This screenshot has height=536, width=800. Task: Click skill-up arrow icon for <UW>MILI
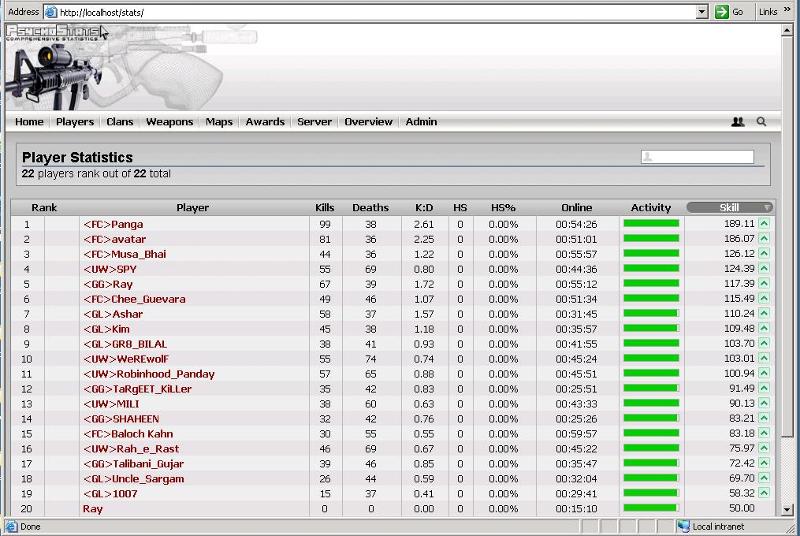tap(764, 403)
